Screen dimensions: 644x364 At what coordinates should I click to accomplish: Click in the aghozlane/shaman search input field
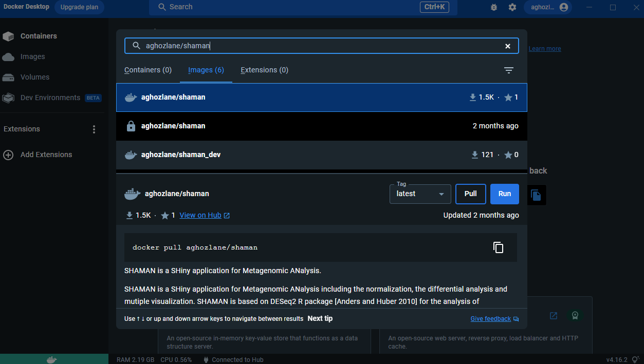(319, 46)
